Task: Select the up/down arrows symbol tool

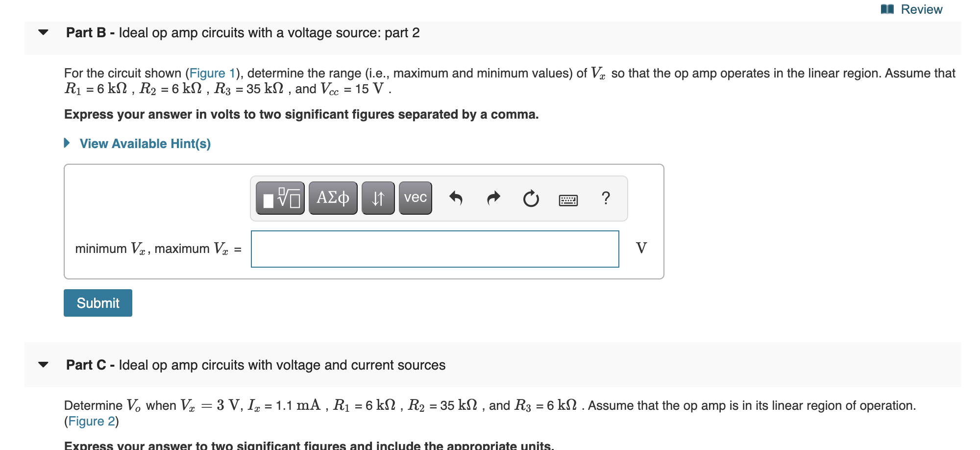Action: point(378,198)
